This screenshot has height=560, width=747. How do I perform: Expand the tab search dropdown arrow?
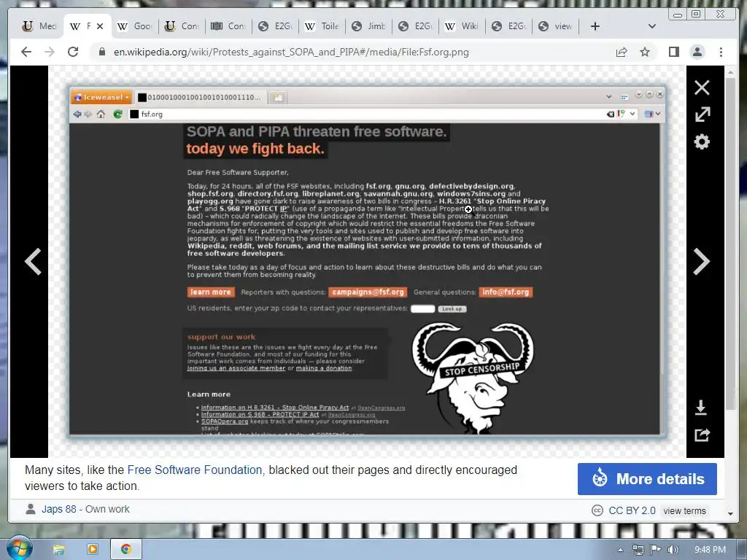(x=652, y=26)
